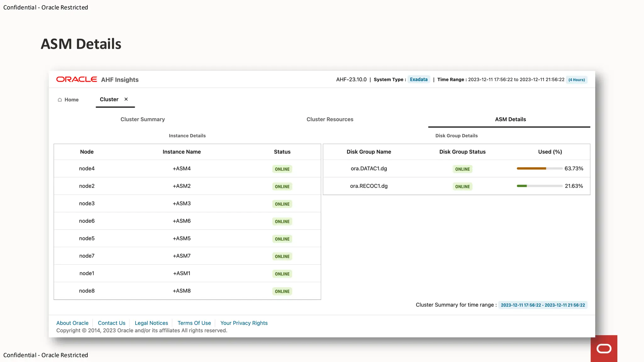The image size is (644, 362).
Task: Click the ora.RECOC1.dg usage progress bar
Action: tap(539, 186)
